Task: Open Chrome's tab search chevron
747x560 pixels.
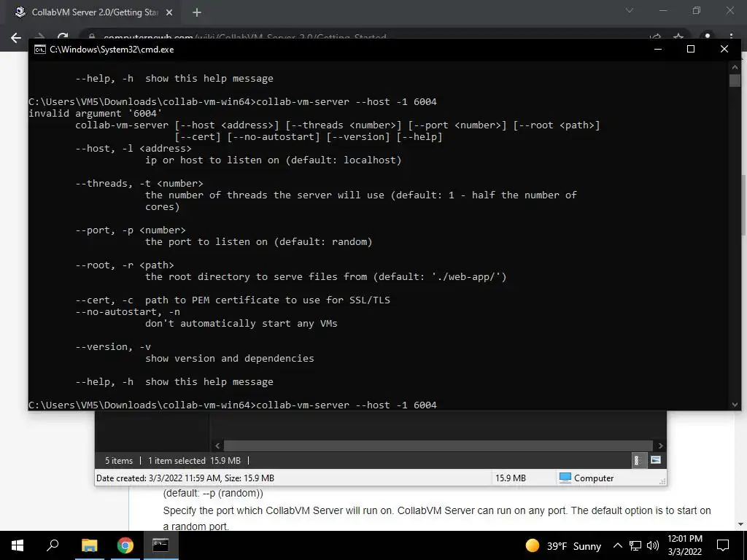Action: click(x=630, y=10)
